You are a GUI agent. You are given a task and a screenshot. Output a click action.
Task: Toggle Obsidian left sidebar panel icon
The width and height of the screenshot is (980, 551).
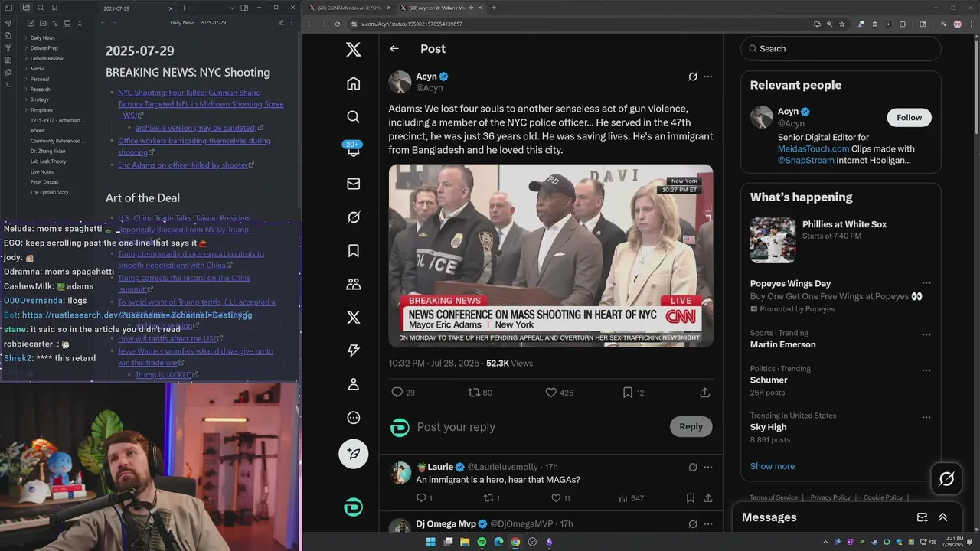[x=8, y=8]
